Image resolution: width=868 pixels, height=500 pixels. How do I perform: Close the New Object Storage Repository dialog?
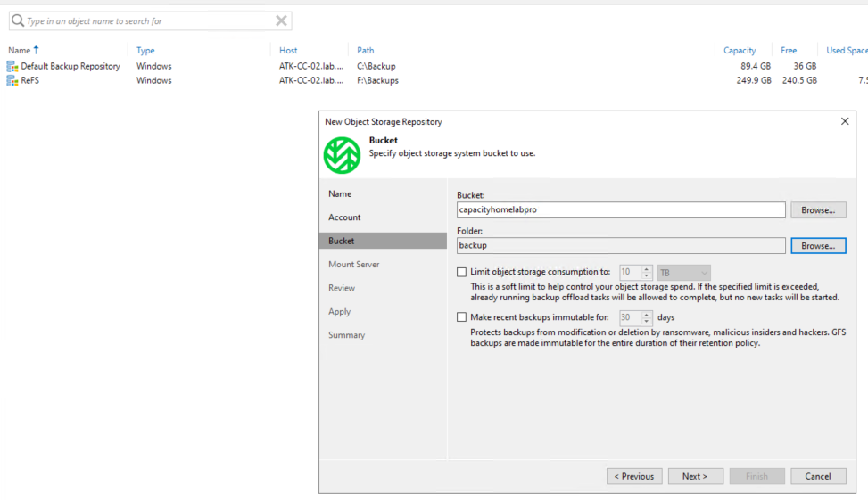click(845, 121)
